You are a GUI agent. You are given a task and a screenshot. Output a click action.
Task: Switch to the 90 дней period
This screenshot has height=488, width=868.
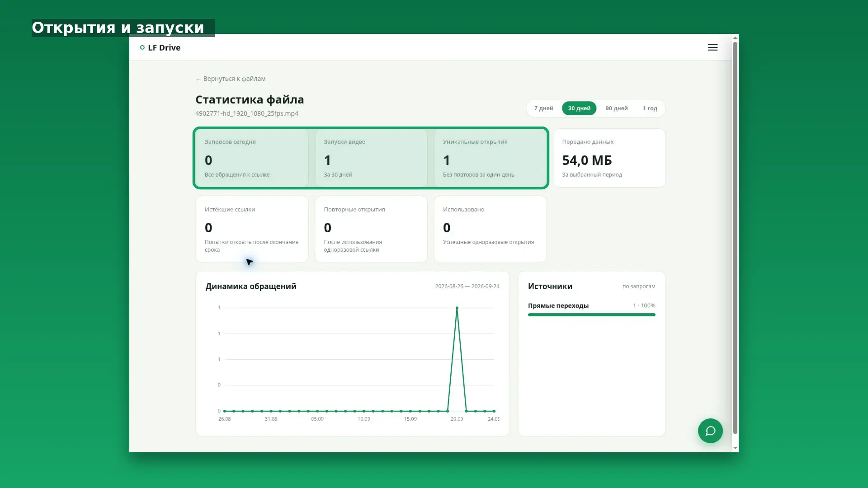[x=616, y=108]
